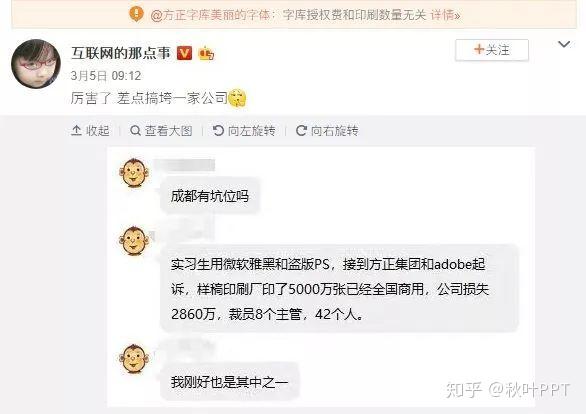The height and width of the screenshot is (414, 586).
Task: Open 查看大图 magnifier to view large image
Action: point(161,131)
